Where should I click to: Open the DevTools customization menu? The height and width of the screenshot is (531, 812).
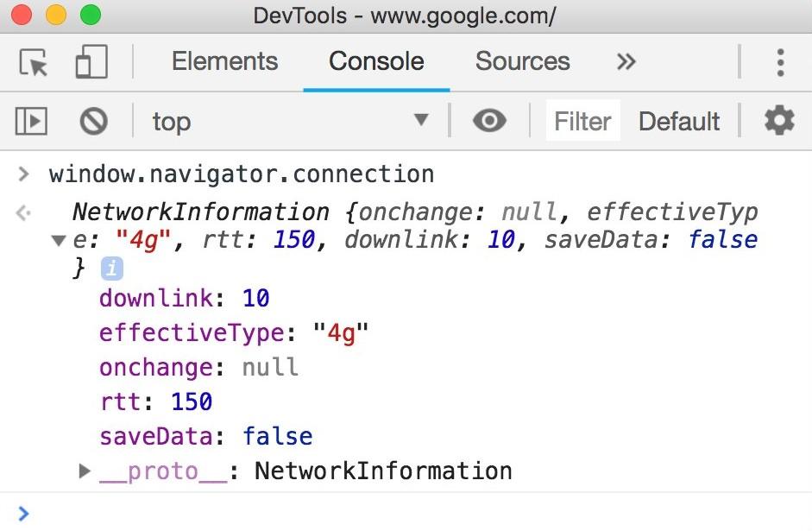tap(780, 61)
